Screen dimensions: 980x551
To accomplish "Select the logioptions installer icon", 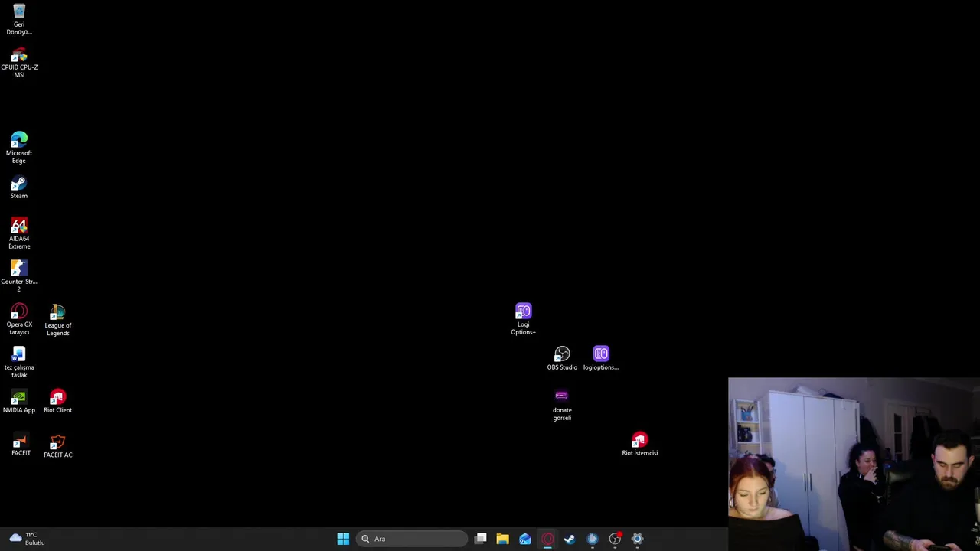I will [601, 358].
